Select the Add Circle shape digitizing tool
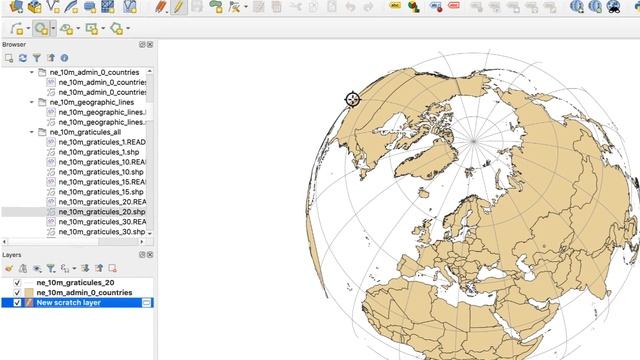This screenshot has height=360, width=640. tap(41, 29)
